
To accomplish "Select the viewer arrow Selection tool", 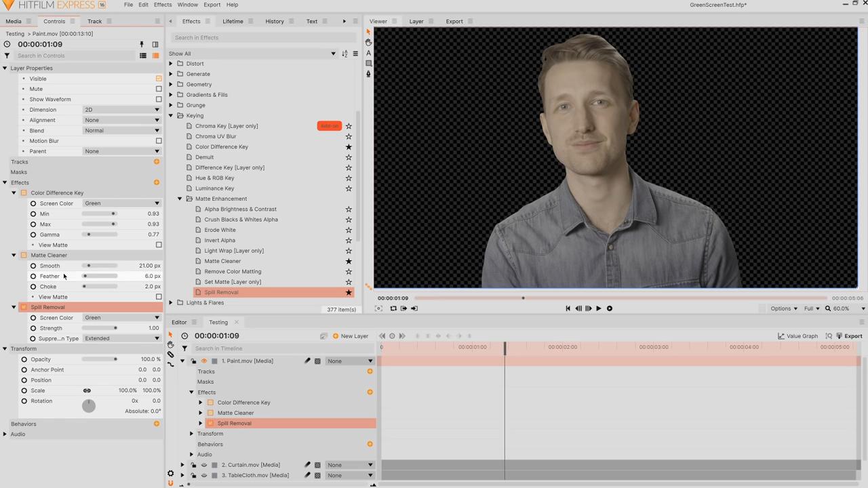I will [368, 32].
